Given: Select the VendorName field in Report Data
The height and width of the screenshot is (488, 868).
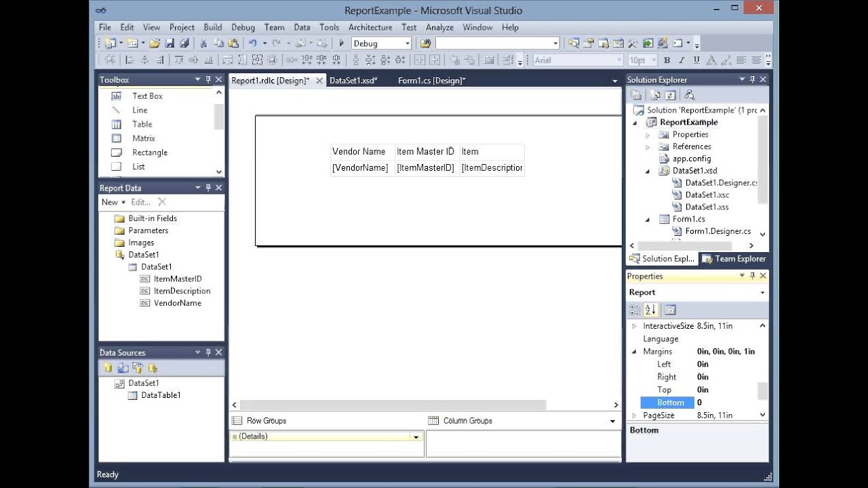Looking at the screenshot, I should (178, 303).
